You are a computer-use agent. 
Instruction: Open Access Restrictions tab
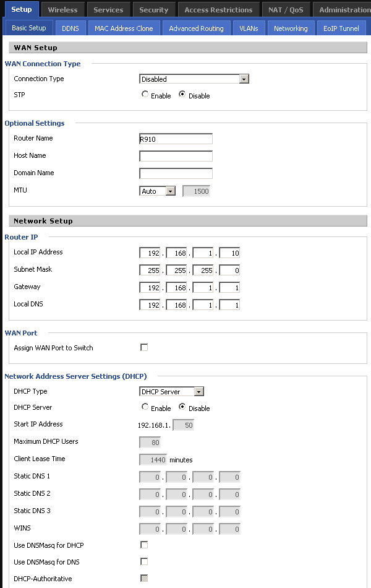click(218, 10)
